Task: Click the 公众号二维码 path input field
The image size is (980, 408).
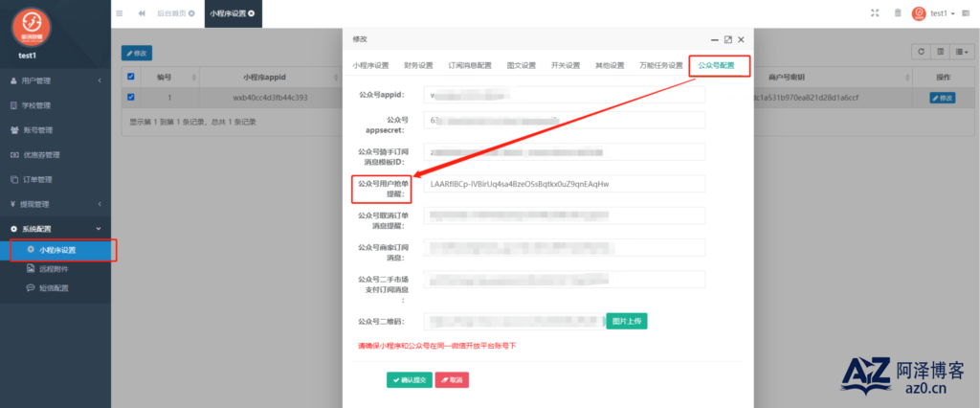Action: 514,322
